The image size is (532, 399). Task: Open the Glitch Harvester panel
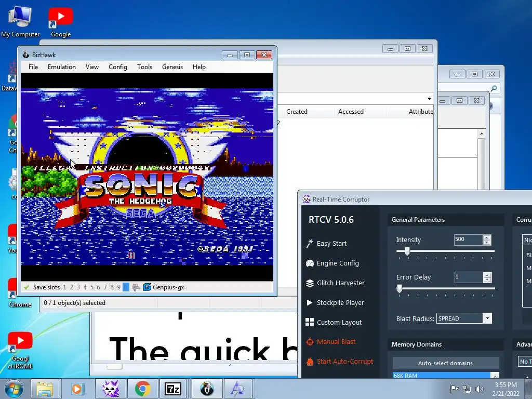coord(341,283)
